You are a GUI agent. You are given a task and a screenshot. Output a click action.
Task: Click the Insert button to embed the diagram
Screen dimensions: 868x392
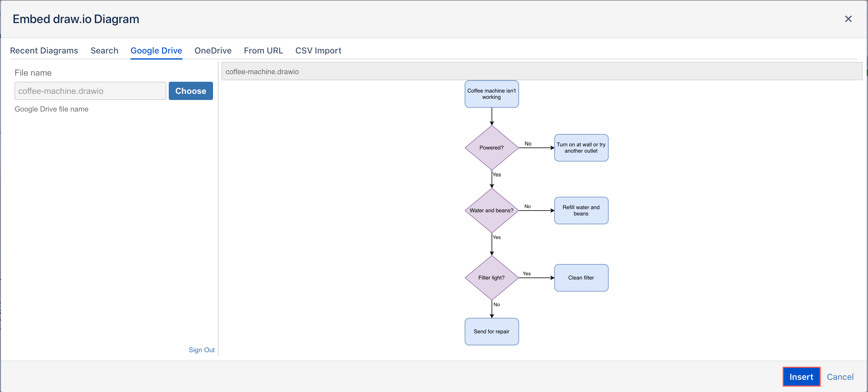click(802, 377)
